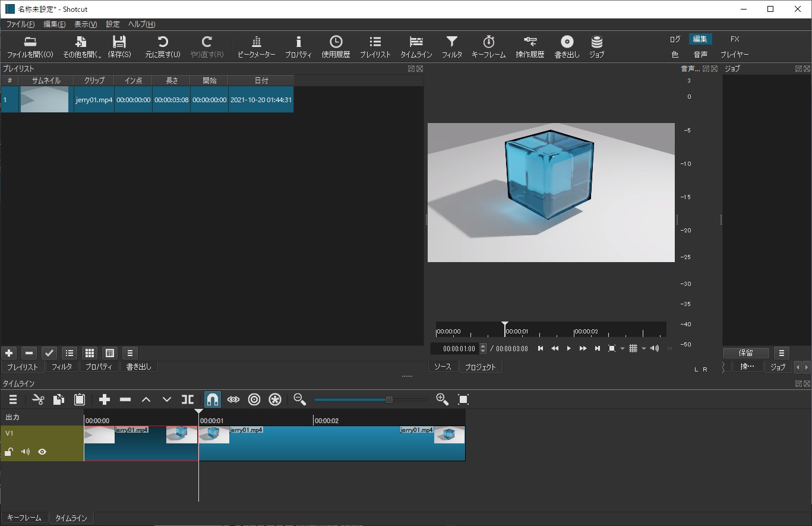The height and width of the screenshot is (526, 812).
Task: Ripple delete with the timeline minus icon
Action: click(125, 399)
